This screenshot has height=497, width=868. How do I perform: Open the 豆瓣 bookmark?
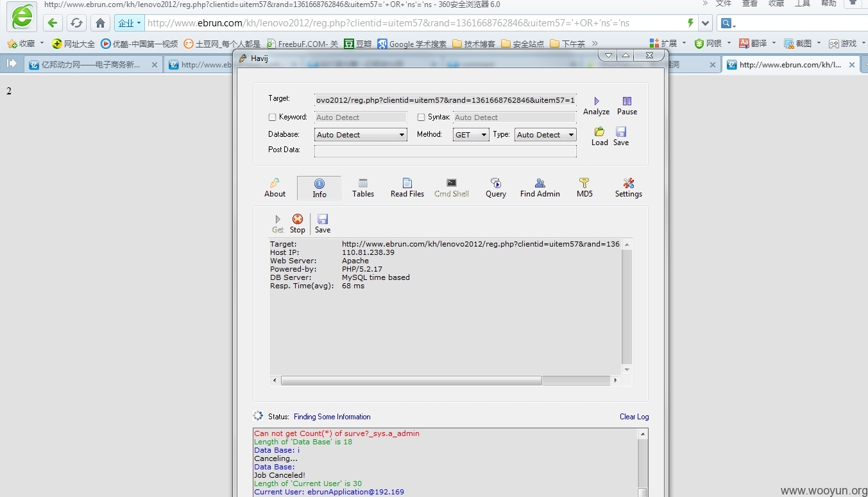pyautogui.click(x=358, y=44)
